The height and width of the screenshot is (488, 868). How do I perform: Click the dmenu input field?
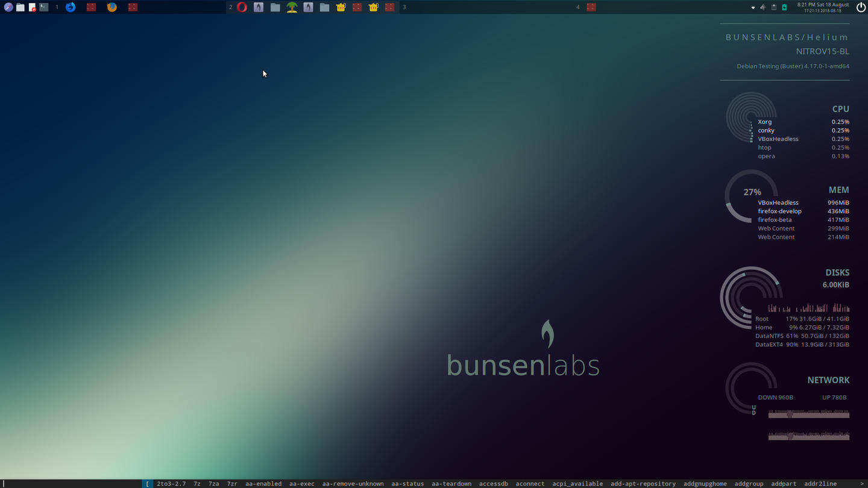(71, 484)
